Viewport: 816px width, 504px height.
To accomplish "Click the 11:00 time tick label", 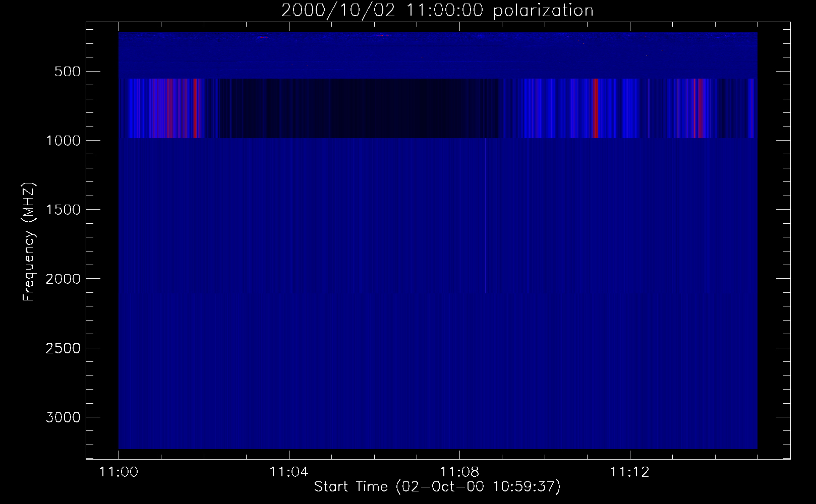I will 119,472.
